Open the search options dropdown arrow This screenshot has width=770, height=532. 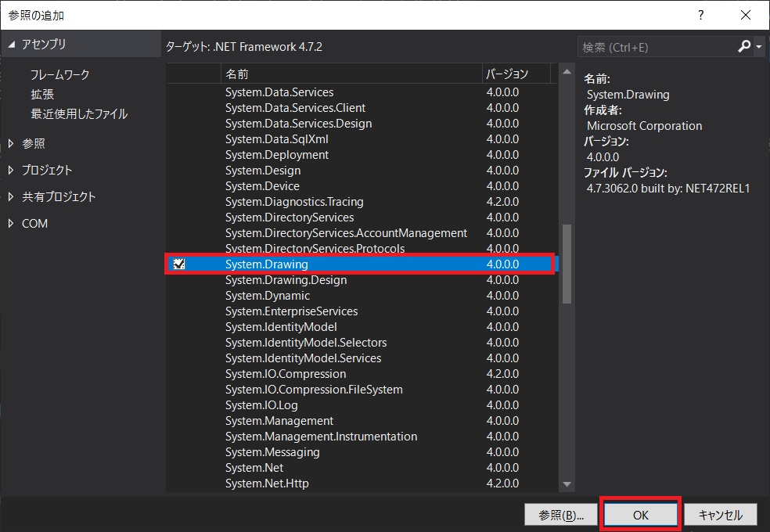point(759,47)
